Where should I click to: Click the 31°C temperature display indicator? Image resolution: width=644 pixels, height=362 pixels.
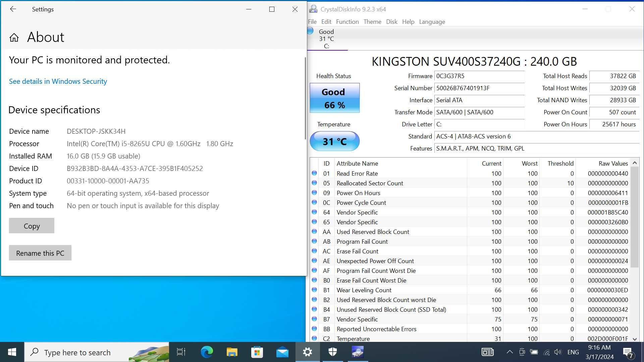(x=334, y=141)
